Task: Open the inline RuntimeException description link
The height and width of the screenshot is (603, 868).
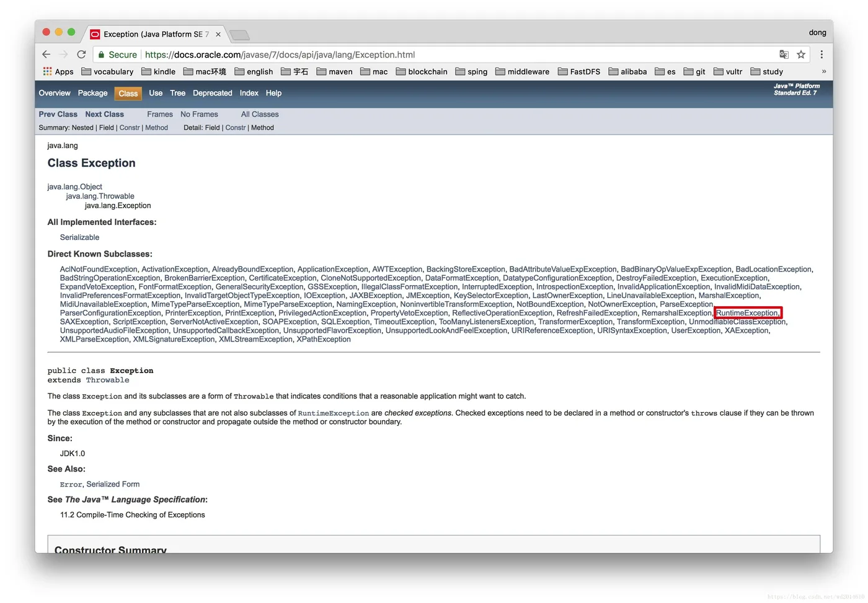Action: [334, 413]
